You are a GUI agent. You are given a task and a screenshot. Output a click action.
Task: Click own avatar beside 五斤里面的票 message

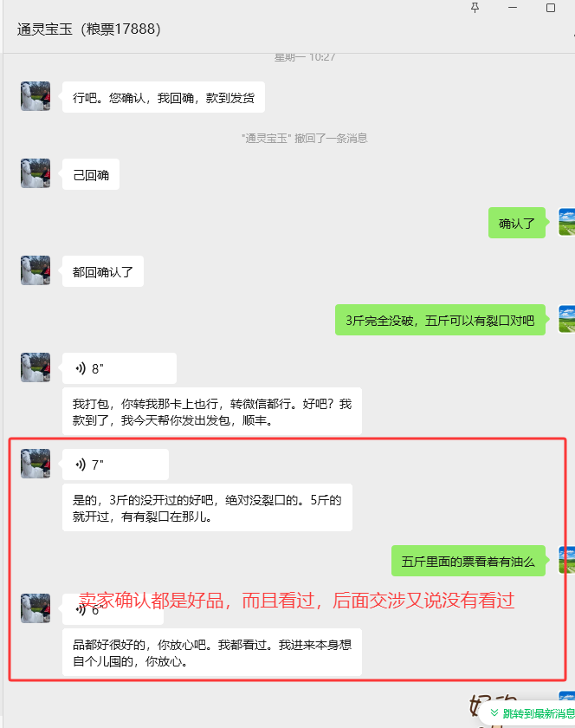[x=566, y=561]
